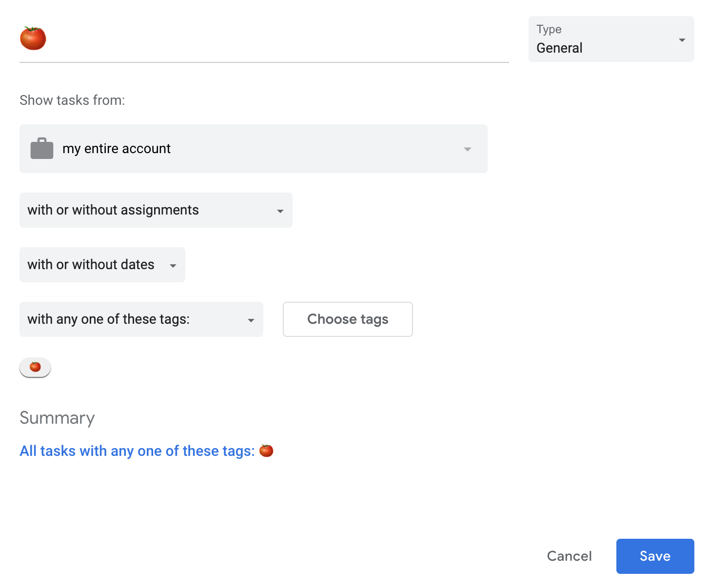
Task: Click the briefcase account icon
Action: 42,148
